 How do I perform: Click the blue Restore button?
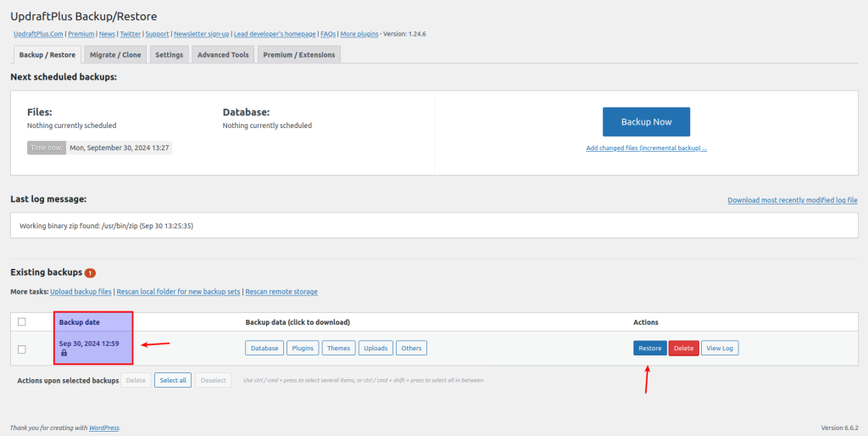650,348
